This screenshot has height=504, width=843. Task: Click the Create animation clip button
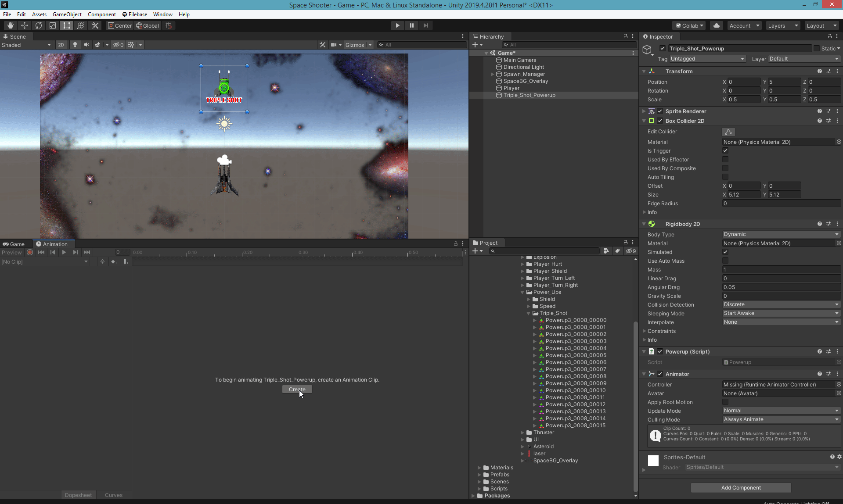[x=297, y=389]
